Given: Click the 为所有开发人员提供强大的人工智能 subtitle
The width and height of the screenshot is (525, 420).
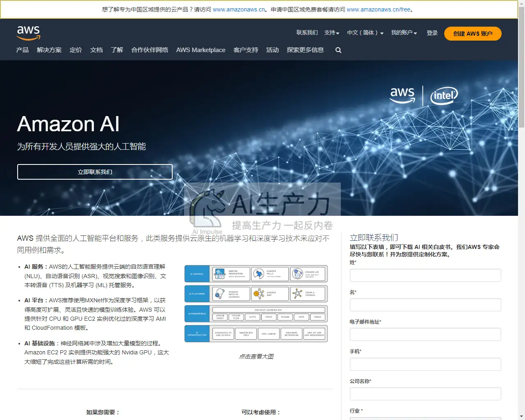Looking at the screenshot, I should coord(82,146).
